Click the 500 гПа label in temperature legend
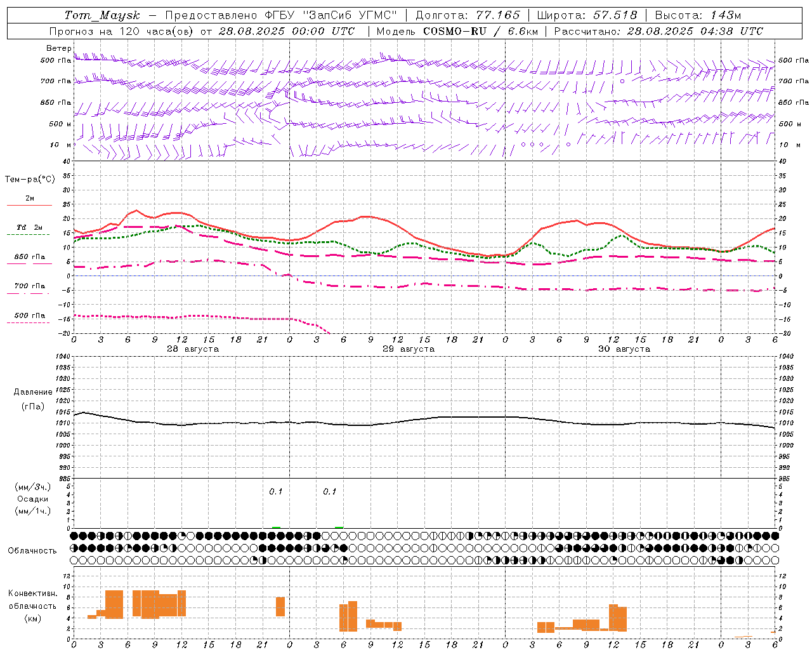This screenshot has height=650, width=812. [30, 315]
